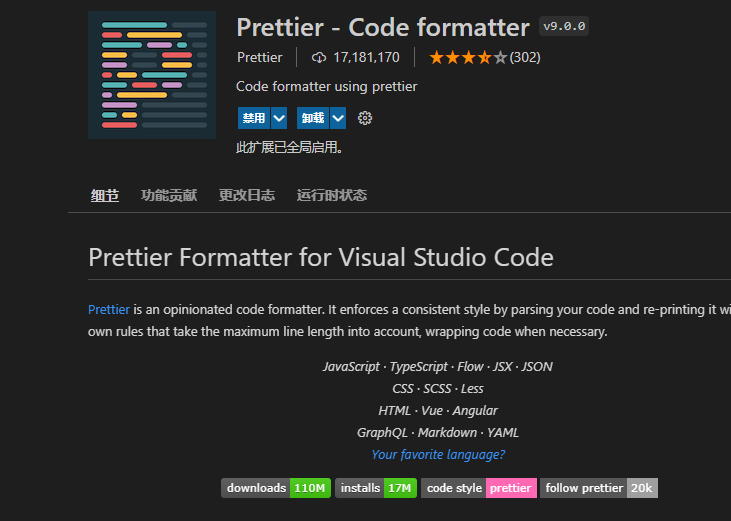The height and width of the screenshot is (521, 731).
Task: Click the follow prettier 20k badge
Action: [x=599, y=488]
